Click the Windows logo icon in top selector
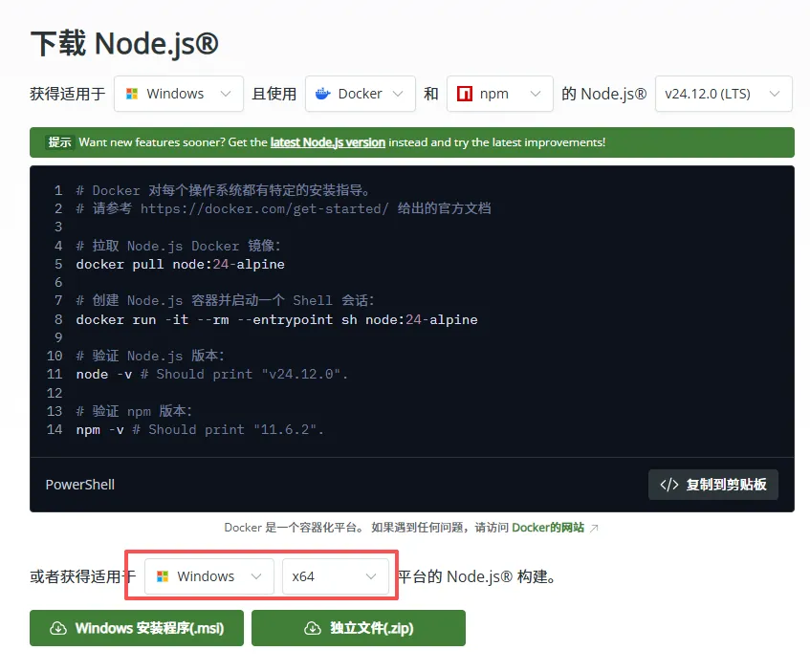The height and width of the screenshot is (672, 810). (132, 94)
